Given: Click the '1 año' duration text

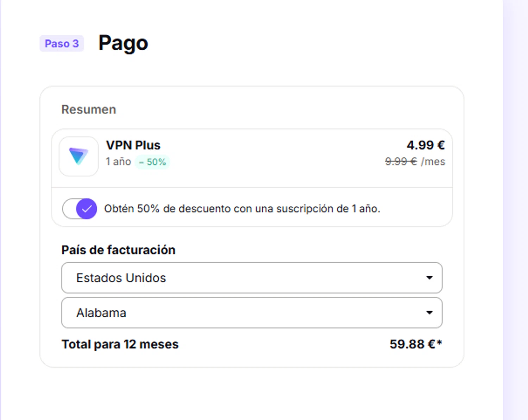Looking at the screenshot, I should [x=118, y=162].
